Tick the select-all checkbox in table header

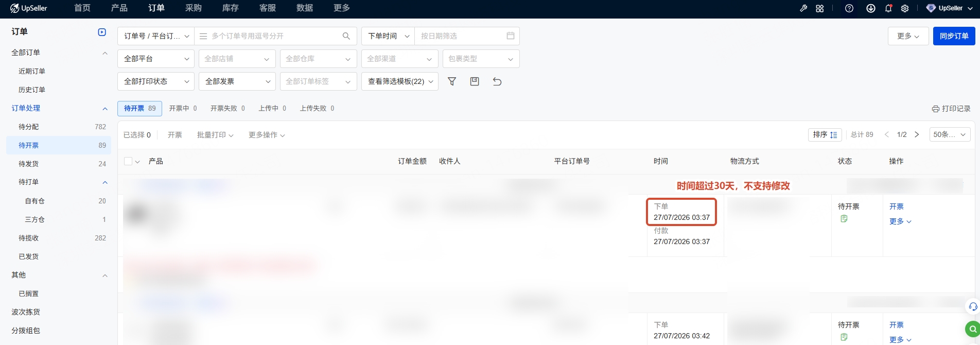click(128, 161)
